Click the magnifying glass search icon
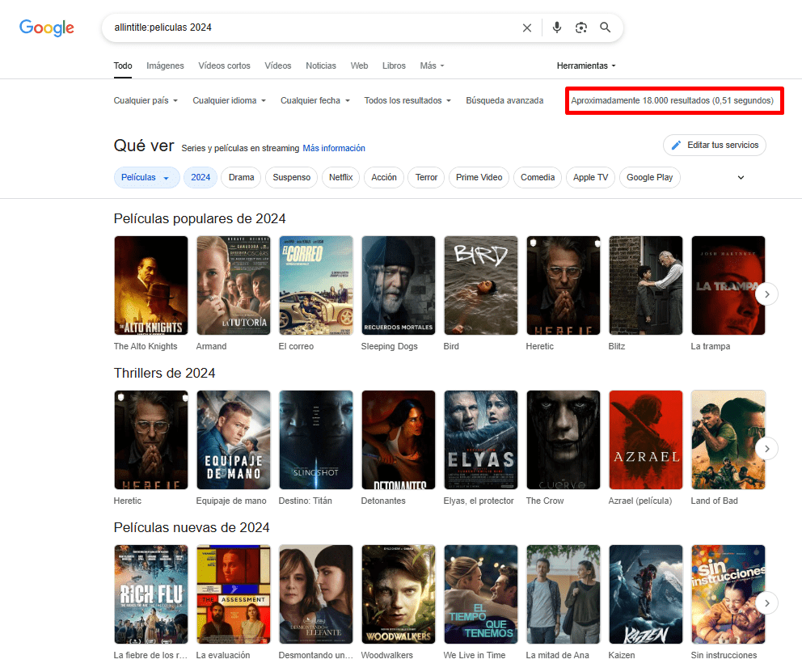 (605, 27)
